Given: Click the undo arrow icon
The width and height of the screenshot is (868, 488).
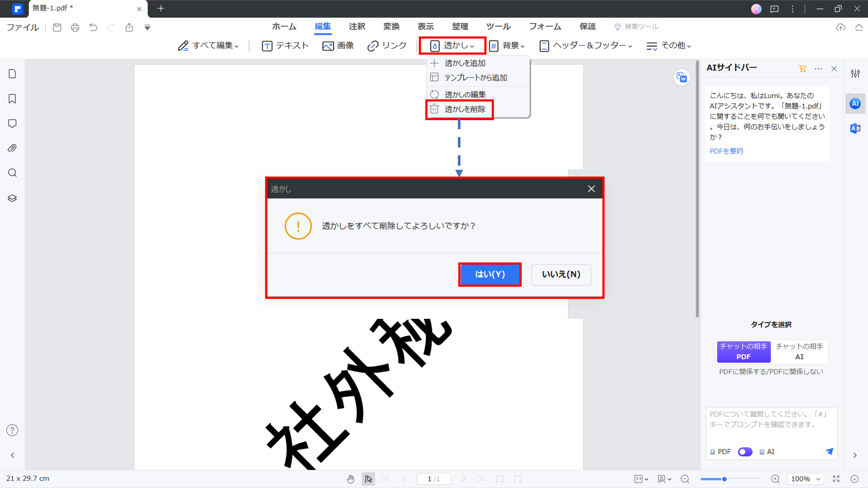Looking at the screenshot, I should (x=93, y=27).
